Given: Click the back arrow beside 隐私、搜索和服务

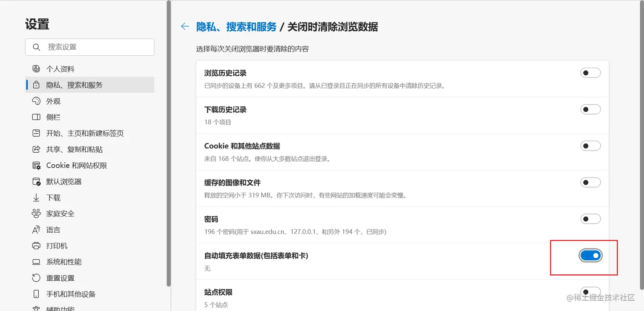Looking at the screenshot, I should coord(185,26).
